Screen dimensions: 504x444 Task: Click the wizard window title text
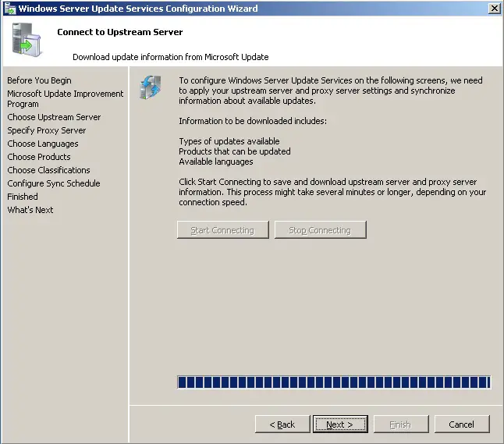click(138, 9)
